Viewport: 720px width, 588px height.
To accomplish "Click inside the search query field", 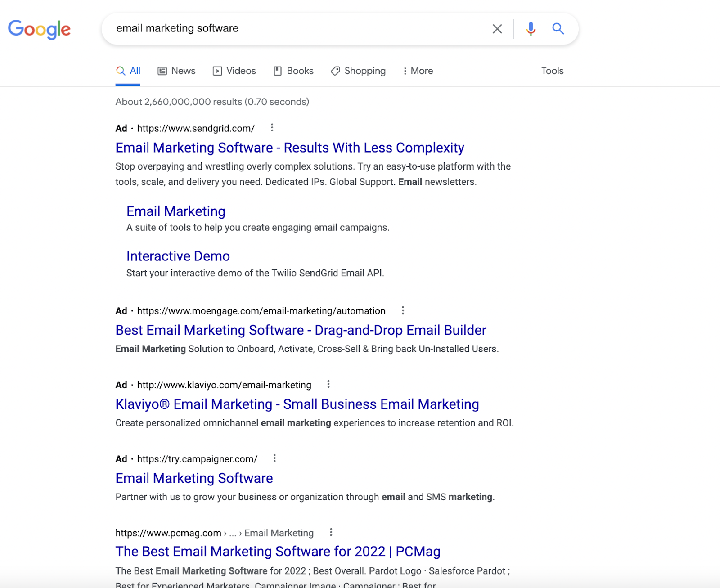I will [297, 28].
